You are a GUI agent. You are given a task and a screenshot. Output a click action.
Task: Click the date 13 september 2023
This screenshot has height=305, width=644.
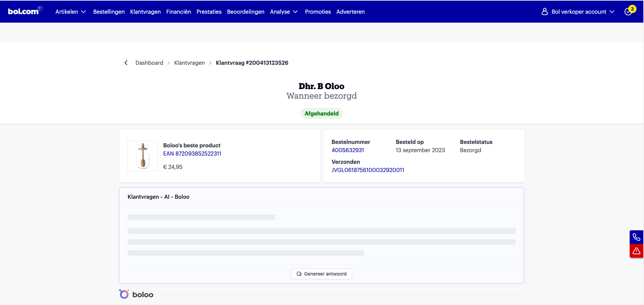(420, 150)
